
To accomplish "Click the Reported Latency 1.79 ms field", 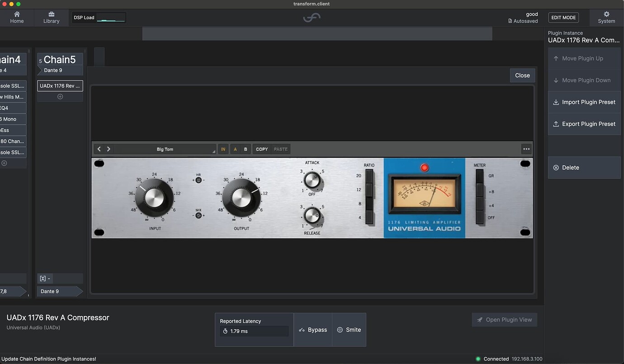I will click(x=254, y=331).
